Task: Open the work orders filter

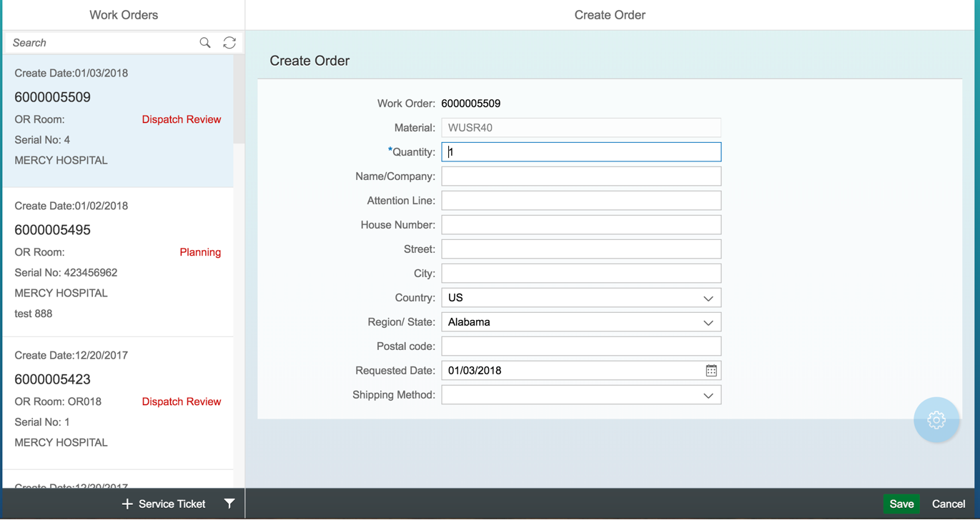Action: pyautogui.click(x=229, y=504)
